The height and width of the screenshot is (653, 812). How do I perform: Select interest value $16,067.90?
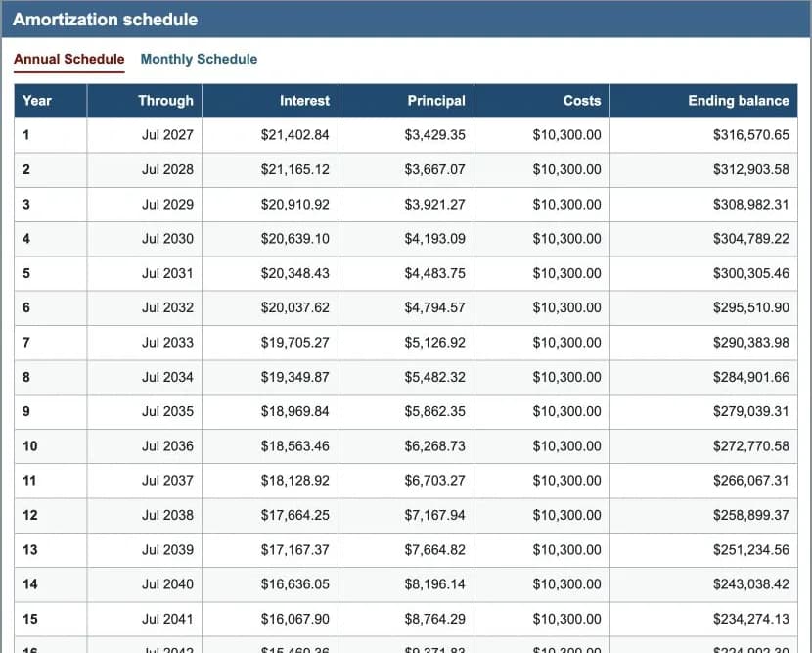pyautogui.click(x=294, y=619)
